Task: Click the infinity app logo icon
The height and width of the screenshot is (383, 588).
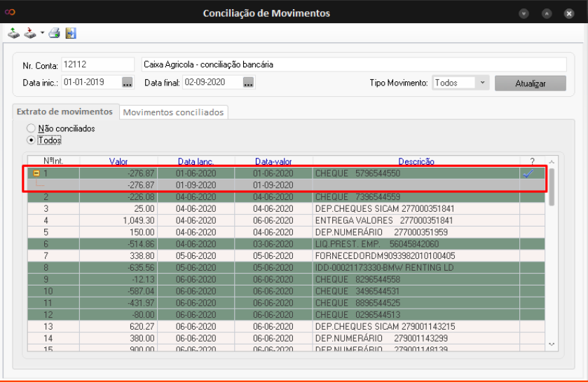Action: (x=10, y=13)
